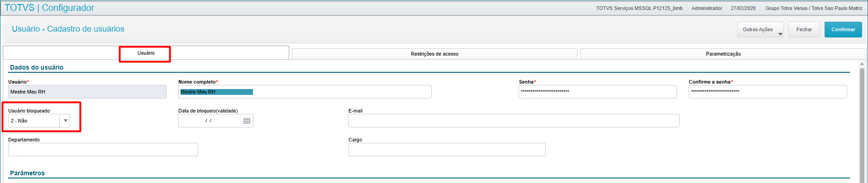Click the Nome completo field
This screenshot has height=183, width=868.
point(305,92)
